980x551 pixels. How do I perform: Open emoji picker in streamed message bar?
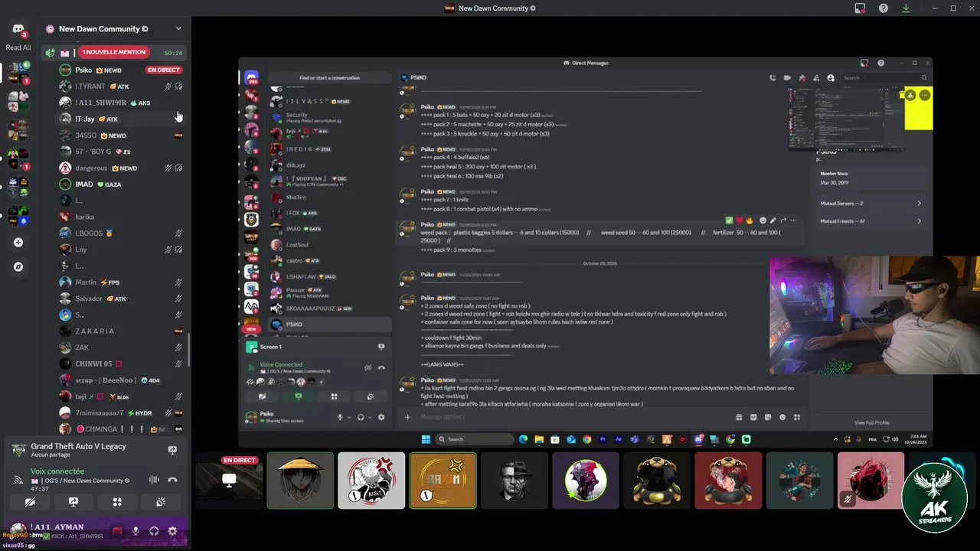tap(782, 417)
